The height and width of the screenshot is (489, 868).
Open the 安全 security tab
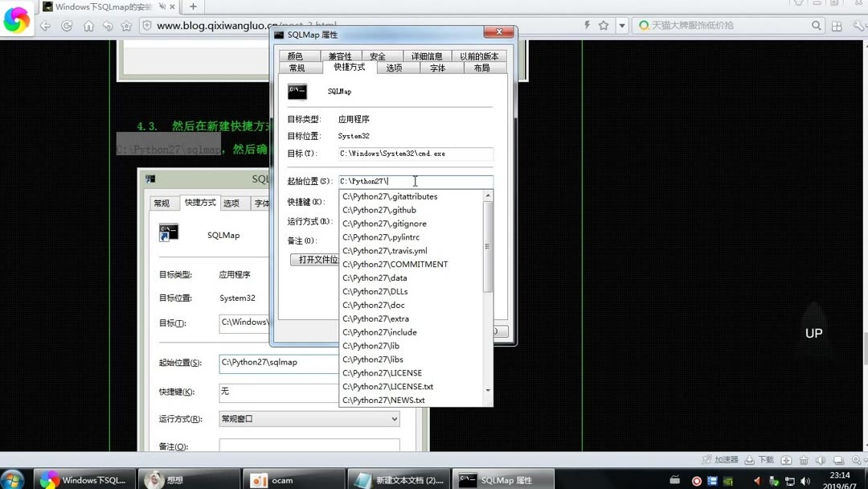click(x=379, y=55)
